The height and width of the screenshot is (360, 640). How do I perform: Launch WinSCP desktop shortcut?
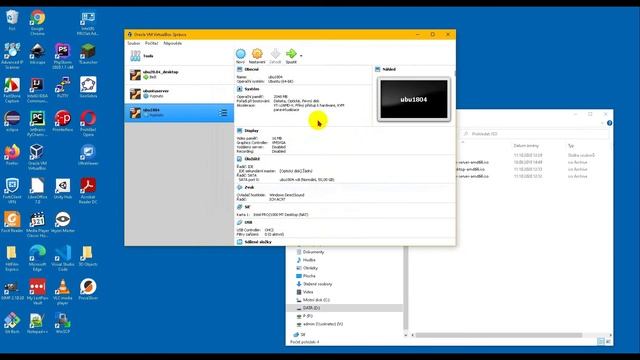(62, 323)
